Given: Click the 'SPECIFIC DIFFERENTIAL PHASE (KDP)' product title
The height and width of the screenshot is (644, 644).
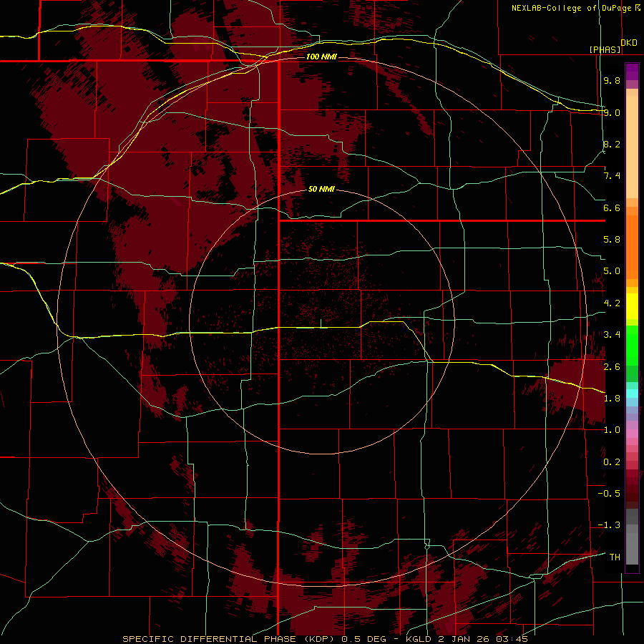Looking at the screenshot, I should (x=228, y=639).
